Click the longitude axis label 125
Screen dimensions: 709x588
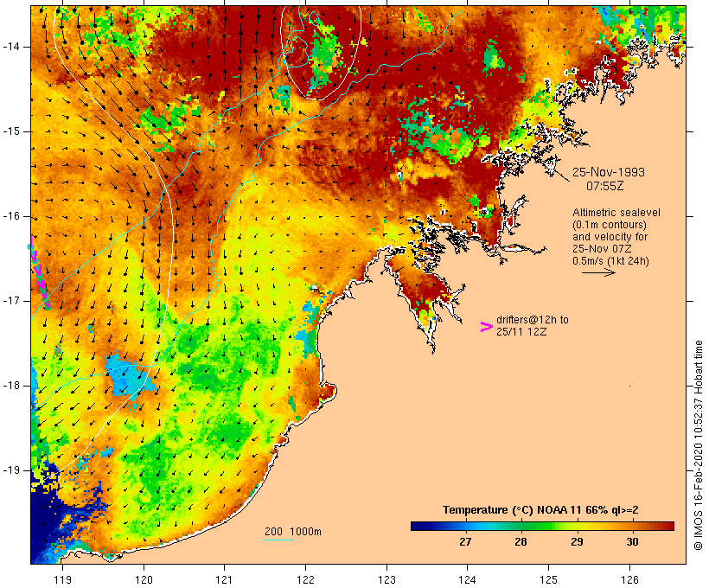click(548, 579)
